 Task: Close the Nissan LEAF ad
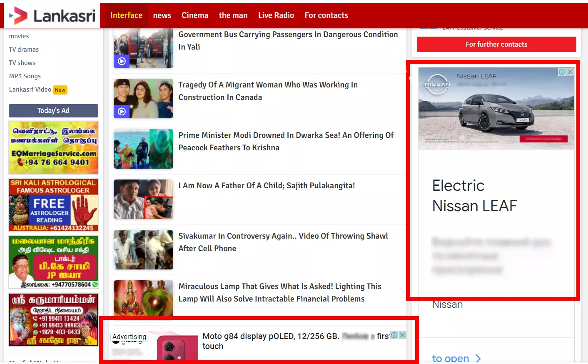click(x=570, y=72)
